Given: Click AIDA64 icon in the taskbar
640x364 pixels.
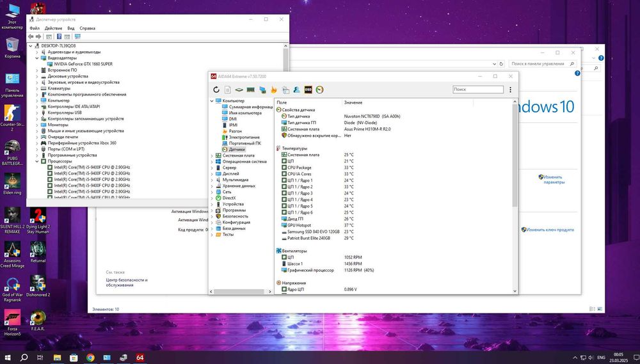Looking at the screenshot, I should pos(140,358).
